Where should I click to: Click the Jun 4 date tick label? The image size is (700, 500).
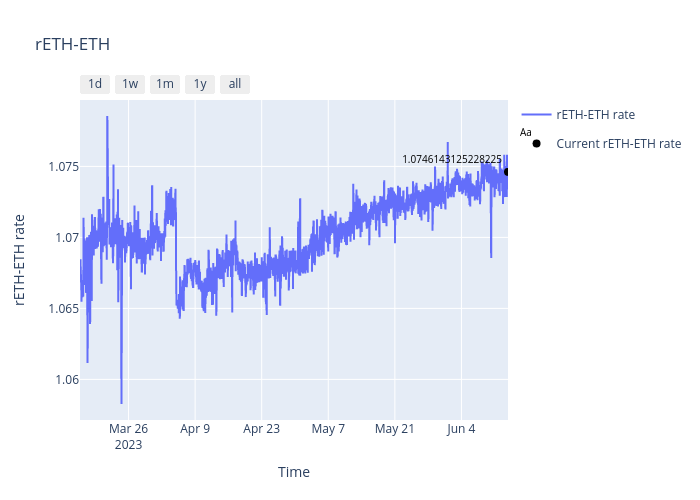tap(462, 429)
